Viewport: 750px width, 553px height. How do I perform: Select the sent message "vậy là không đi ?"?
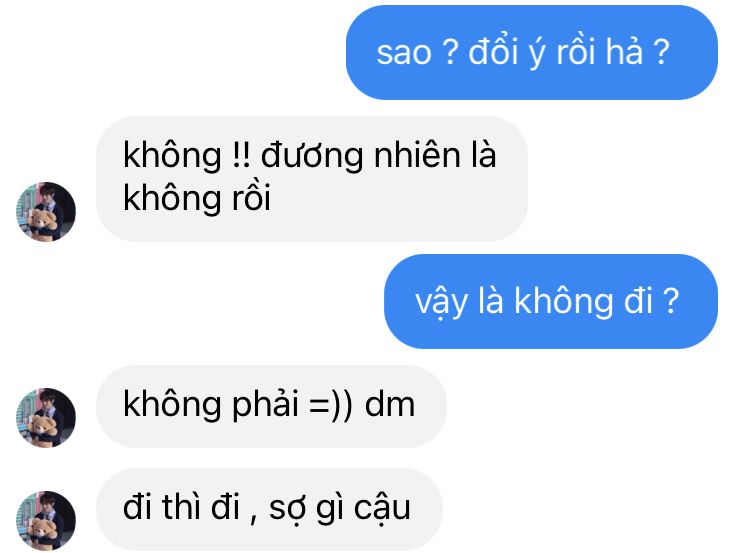tap(551, 301)
